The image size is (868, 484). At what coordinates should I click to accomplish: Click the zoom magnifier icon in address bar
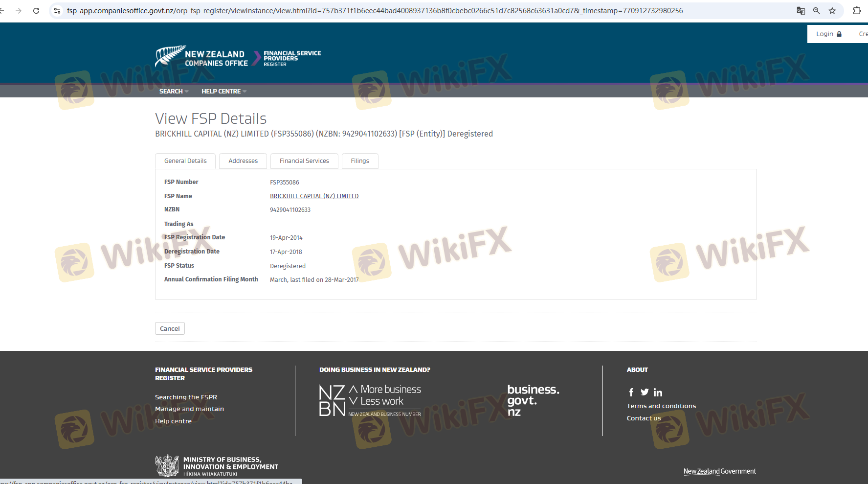tap(816, 11)
